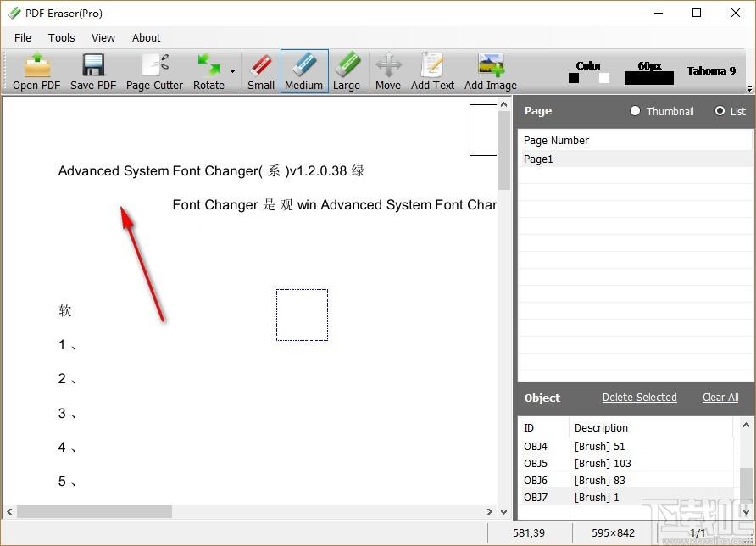756x546 pixels.
Task: Minimize the PDF Eraser window
Action: pyautogui.click(x=659, y=13)
